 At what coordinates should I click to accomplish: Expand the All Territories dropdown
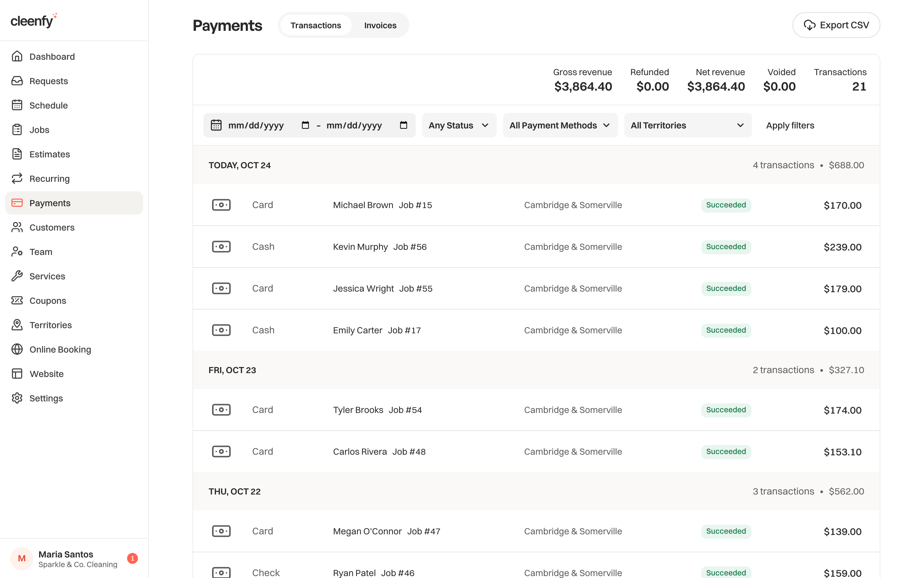[688, 125]
